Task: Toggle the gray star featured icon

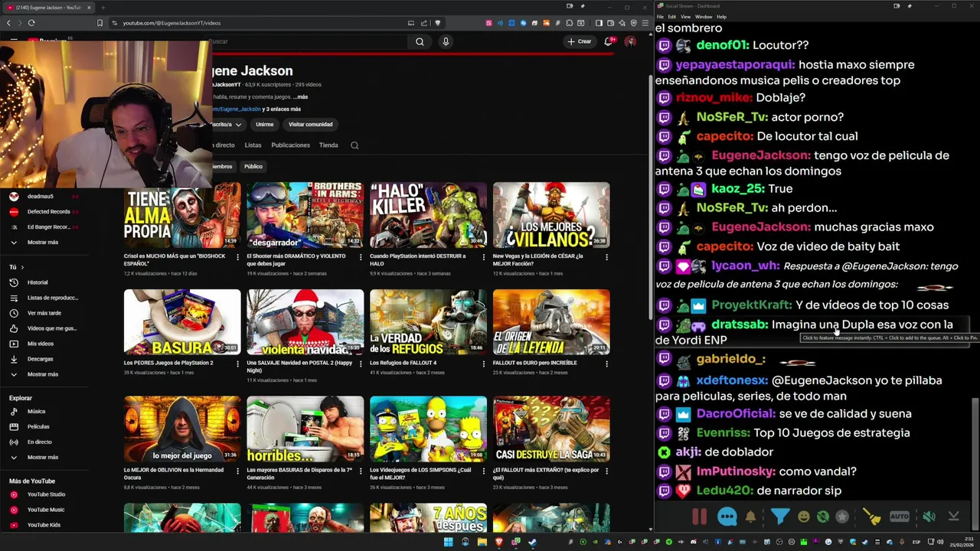Action: pos(842,517)
